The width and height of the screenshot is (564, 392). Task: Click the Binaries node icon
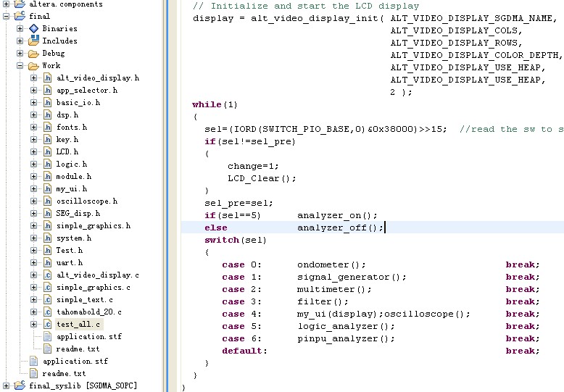click(34, 28)
